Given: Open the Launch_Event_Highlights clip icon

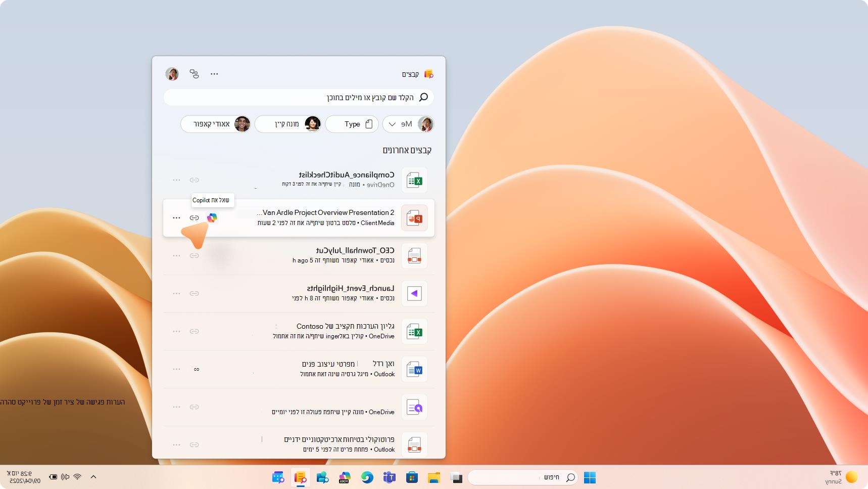Looking at the screenshot, I should click(x=414, y=293).
